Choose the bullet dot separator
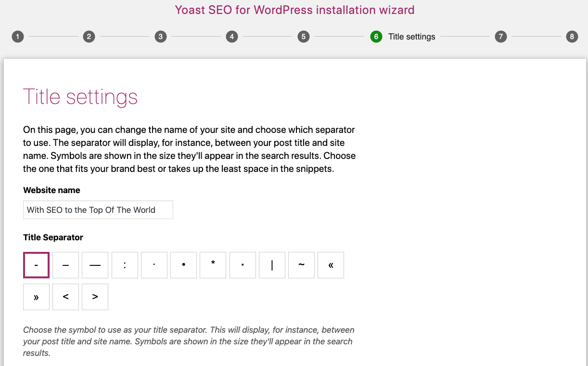588x366 pixels. [x=184, y=265]
